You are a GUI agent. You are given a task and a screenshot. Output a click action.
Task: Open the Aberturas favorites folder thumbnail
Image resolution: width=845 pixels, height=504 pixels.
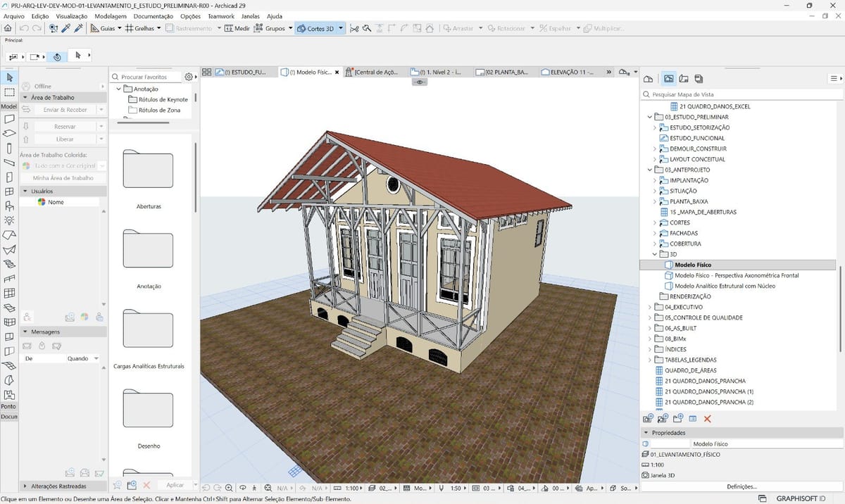(x=148, y=168)
